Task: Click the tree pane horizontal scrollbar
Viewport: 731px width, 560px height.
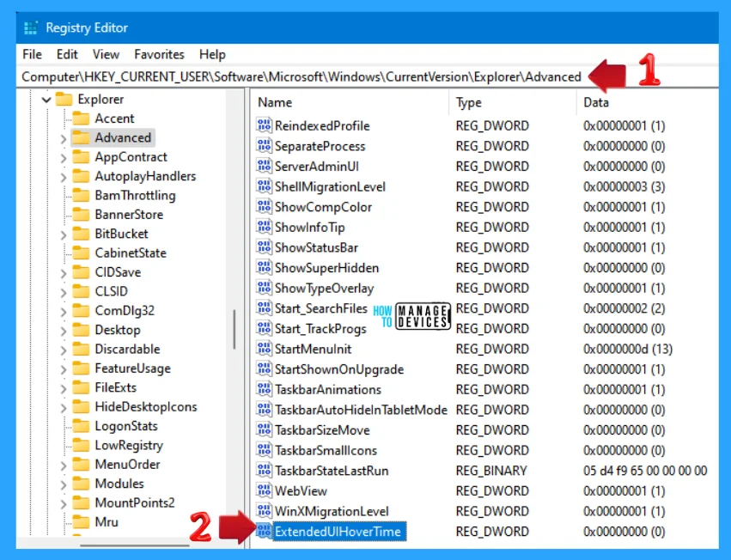Action: click(134, 545)
